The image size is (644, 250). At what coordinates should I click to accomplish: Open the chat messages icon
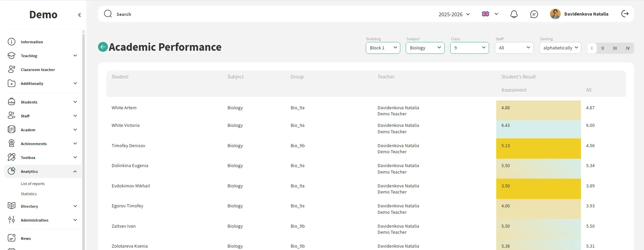tap(534, 14)
